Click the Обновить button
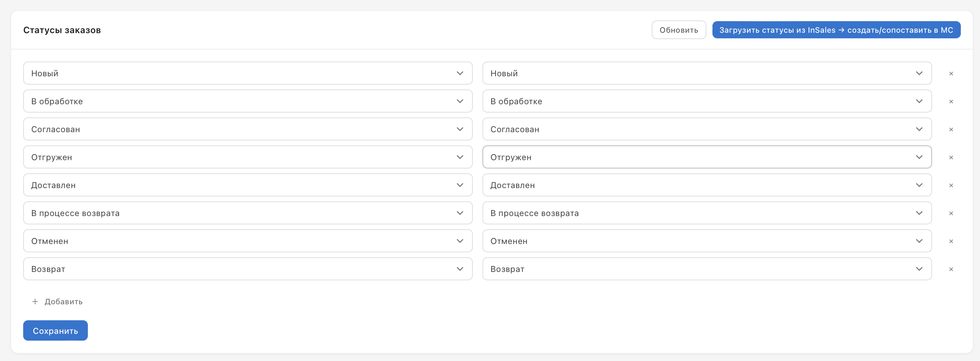Viewport: 980px width, 361px height. pyautogui.click(x=678, y=30)
